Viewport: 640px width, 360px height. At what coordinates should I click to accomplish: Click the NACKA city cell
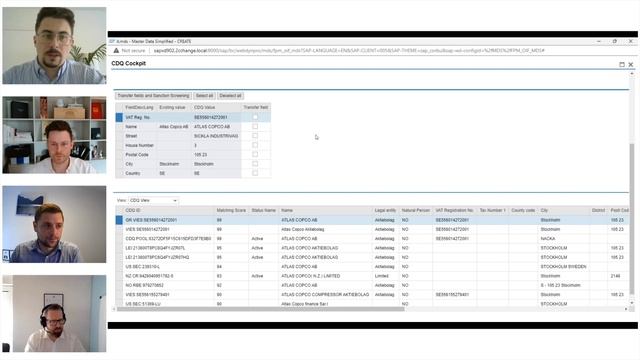[563, 239]
